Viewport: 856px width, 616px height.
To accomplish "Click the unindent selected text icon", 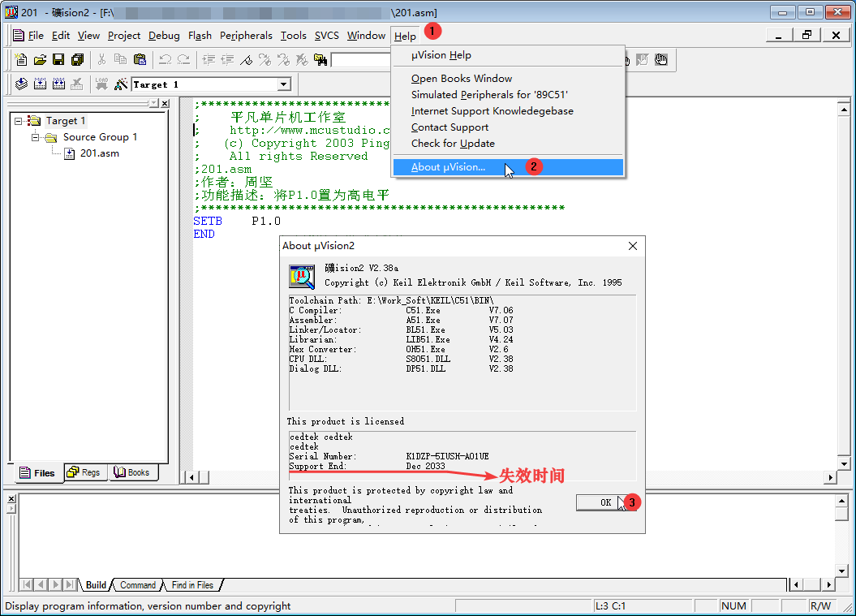I will coord(228,59).
